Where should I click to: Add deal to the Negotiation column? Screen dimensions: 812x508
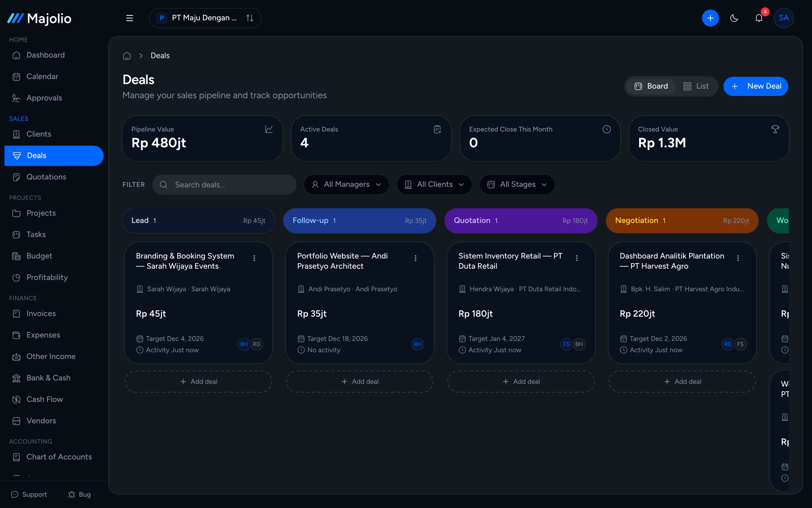pyautogui.click(x=682, y=382)
